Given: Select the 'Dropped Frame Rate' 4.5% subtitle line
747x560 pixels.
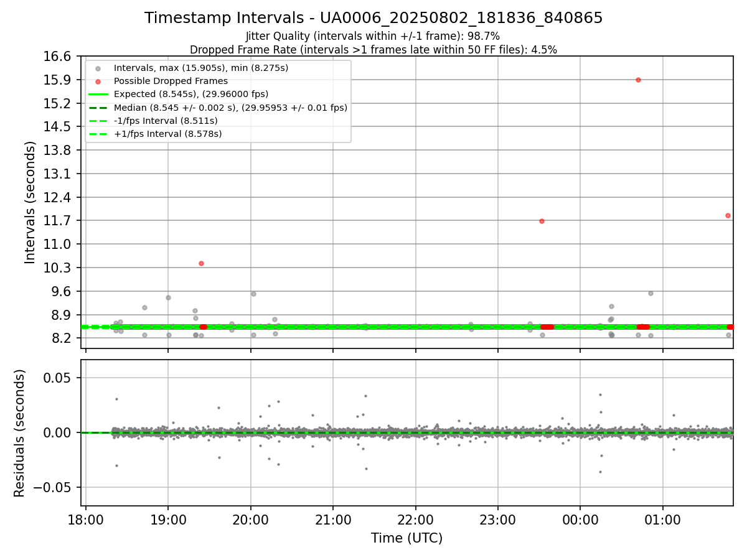Looking at the screenshot, I should (x=374, y=50).
